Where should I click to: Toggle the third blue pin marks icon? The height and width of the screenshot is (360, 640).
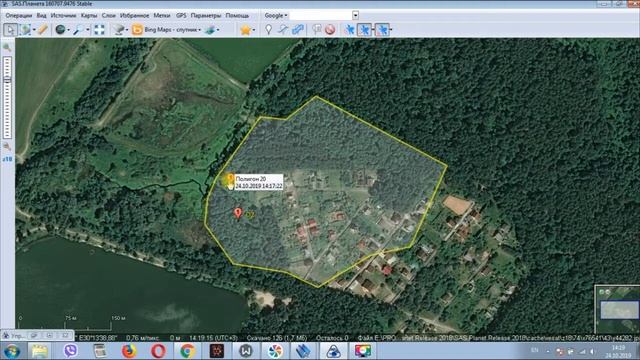pyautogui.click(x=382, y=29)
